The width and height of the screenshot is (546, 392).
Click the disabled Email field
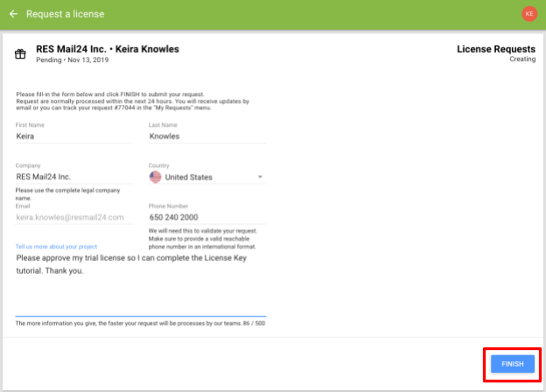(x=73, y=217)
